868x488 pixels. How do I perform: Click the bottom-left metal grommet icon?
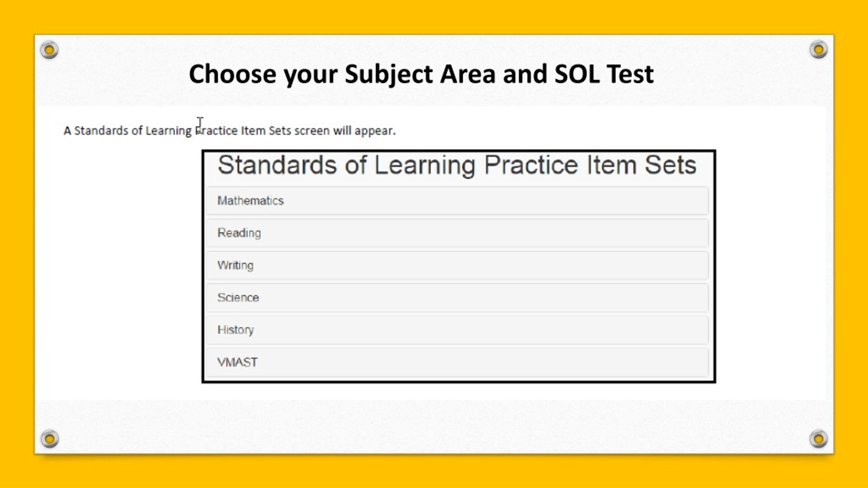pyautogui.click(x=50, y=439)
